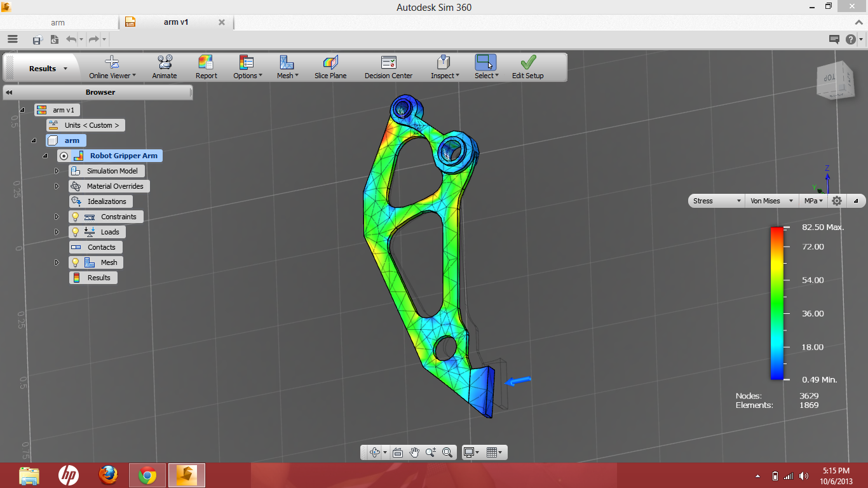Undo the last action
The width and height of the screenshot is (868, 488).
[x=70, y=39]
